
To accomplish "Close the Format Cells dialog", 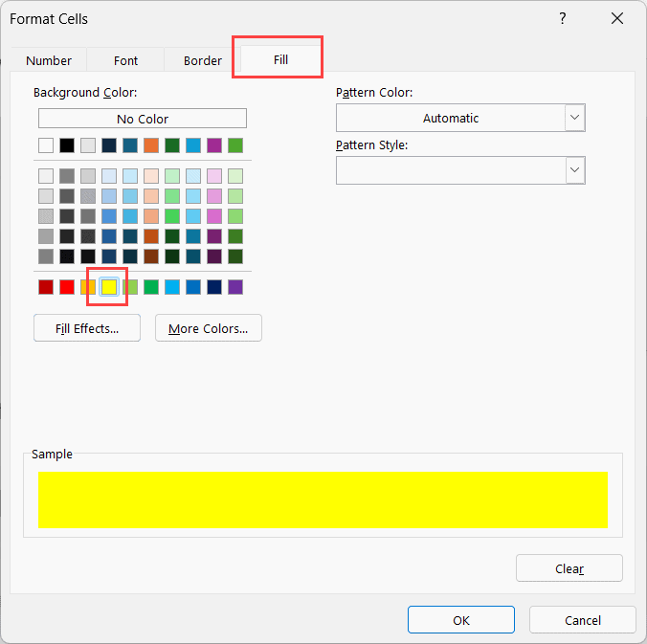I will coord(615,19).
